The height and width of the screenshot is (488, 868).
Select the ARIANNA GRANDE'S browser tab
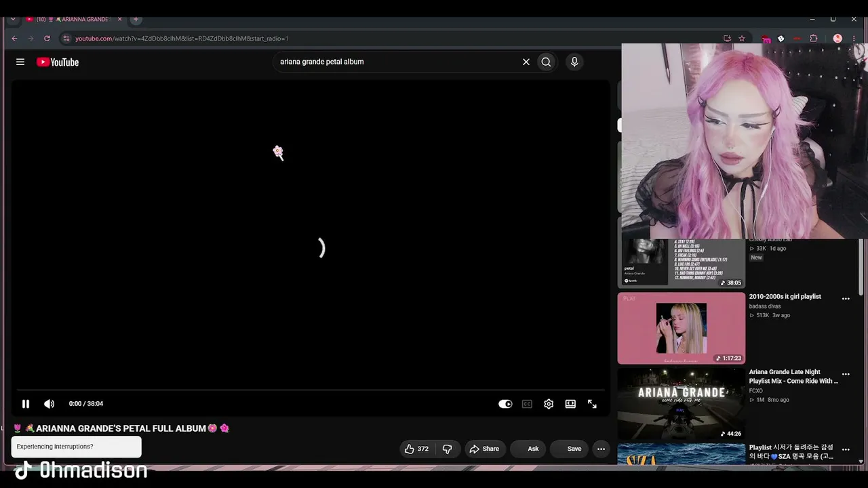(x=73, y=19)
